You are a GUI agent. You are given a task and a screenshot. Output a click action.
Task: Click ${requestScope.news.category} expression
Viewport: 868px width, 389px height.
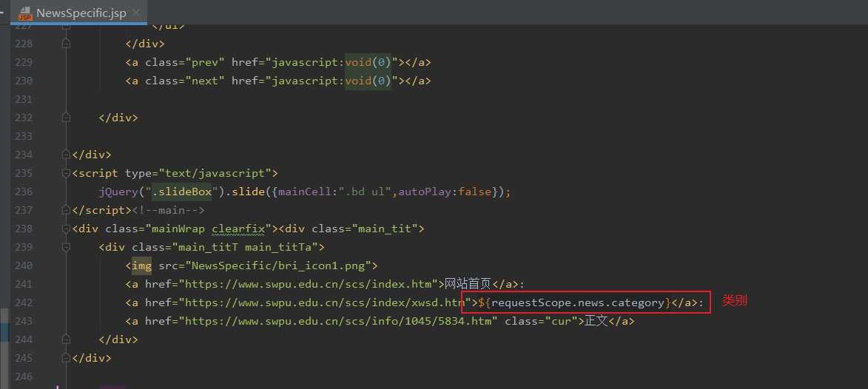point(575,302)
